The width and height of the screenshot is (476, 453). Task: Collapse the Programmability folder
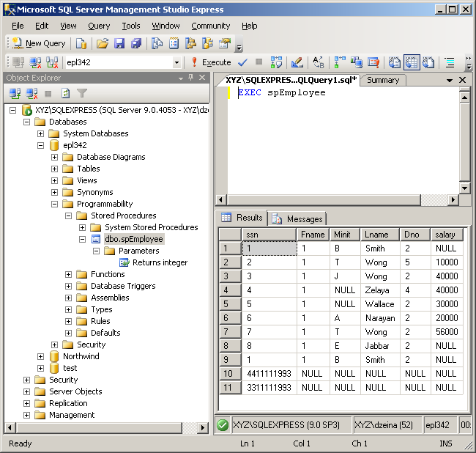pos(54,205)
